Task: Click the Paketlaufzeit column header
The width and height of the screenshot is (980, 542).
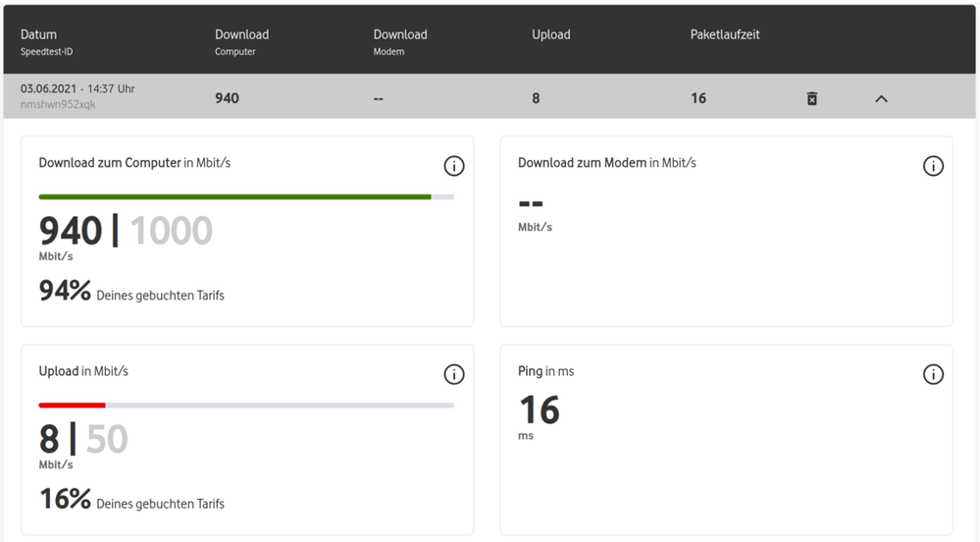Action: (725, 34)
